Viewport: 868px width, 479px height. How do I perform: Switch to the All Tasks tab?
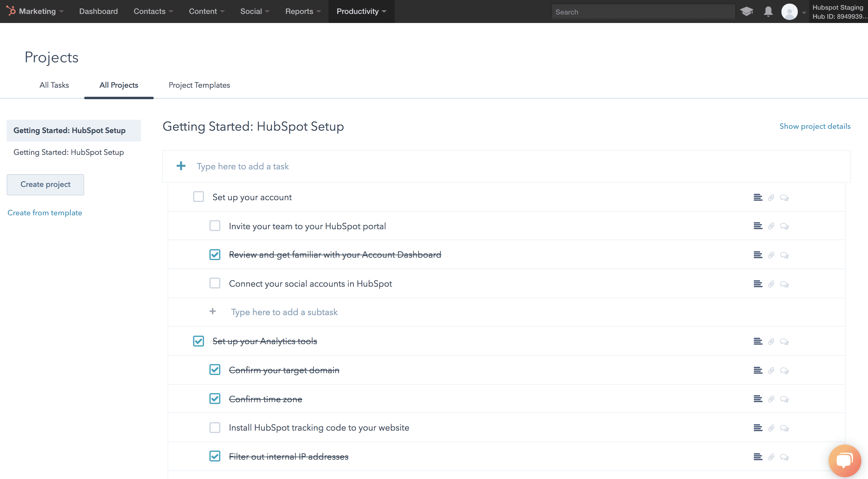[x=54, y=85]
